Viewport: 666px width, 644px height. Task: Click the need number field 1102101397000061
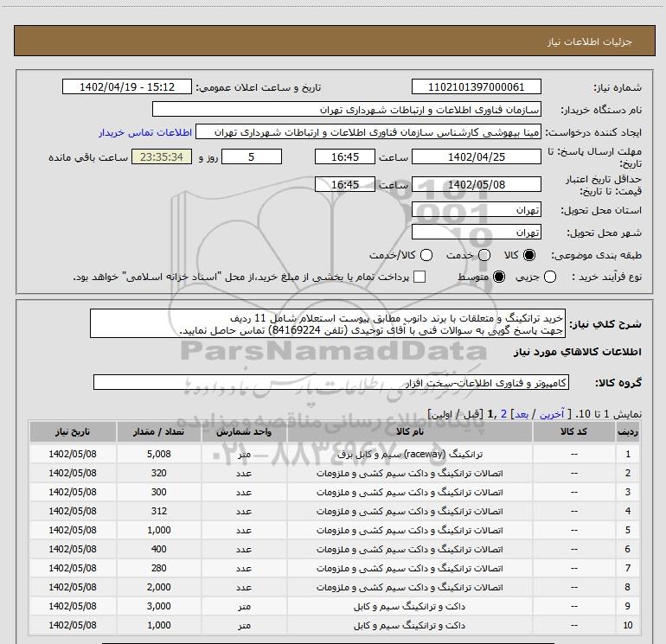click(x=476, y=86)
